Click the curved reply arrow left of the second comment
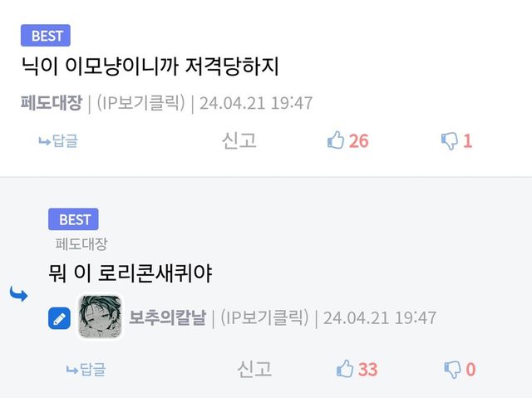The width and height of the screenshot is (532, 398). (17, 294)
